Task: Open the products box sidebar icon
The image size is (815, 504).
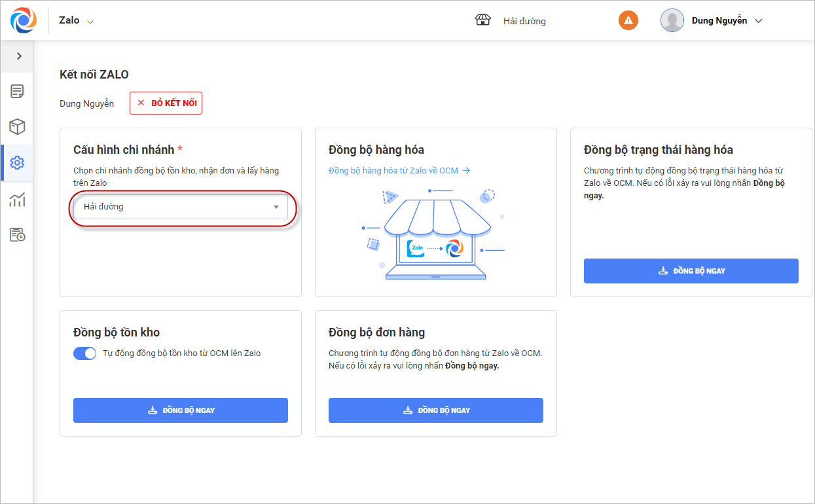Action: click(x=17, y=126)
